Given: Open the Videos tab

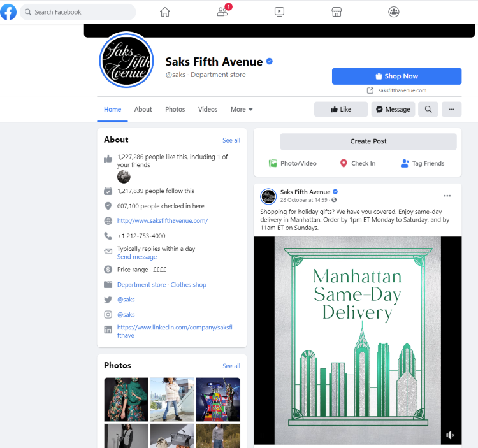Looking at the screenshot, I should [207, 109].
